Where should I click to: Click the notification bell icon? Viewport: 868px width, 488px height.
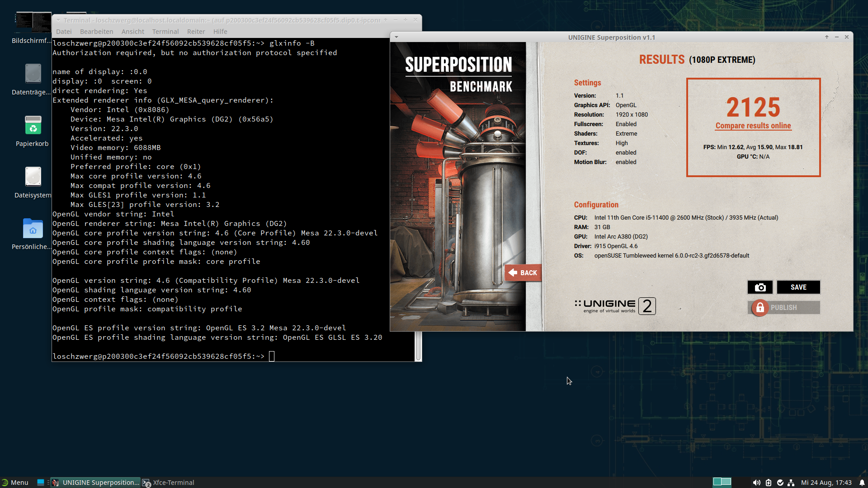(862, 483)
